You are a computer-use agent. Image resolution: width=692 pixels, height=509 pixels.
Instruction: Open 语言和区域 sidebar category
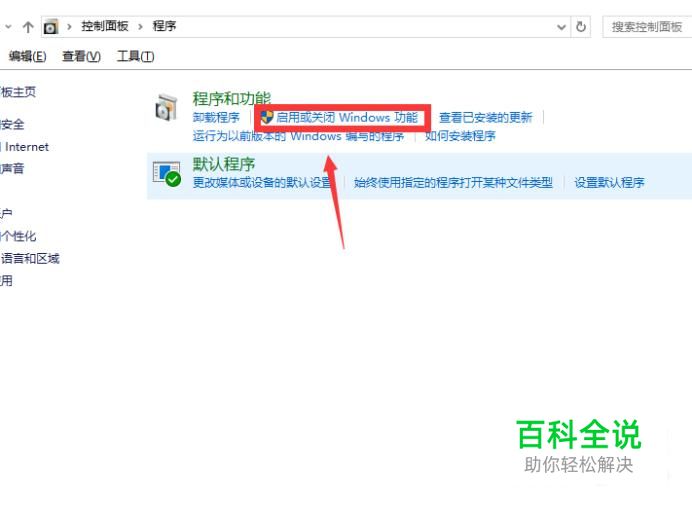click(x=30, y=258)
